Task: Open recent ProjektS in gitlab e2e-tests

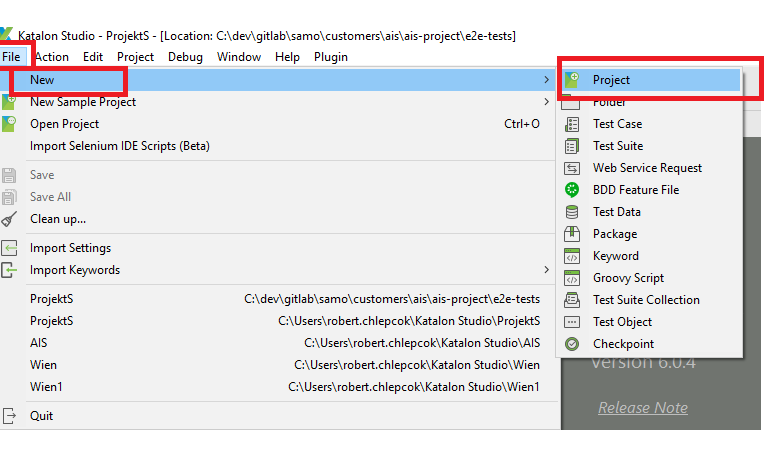Action: click(x=279, y=299)
